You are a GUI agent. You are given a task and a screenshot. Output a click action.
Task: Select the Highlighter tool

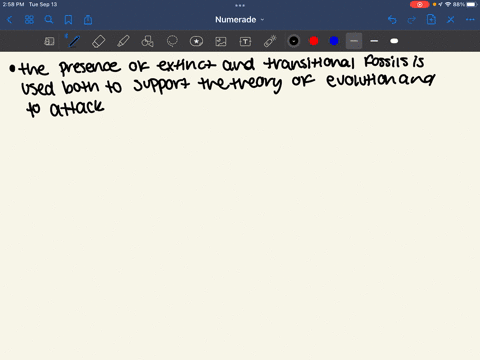(123, 41)
